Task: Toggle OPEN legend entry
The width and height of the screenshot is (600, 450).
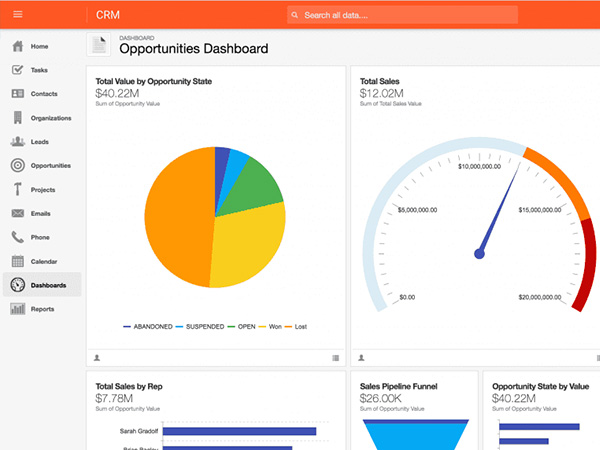Action: pos(241,326)
